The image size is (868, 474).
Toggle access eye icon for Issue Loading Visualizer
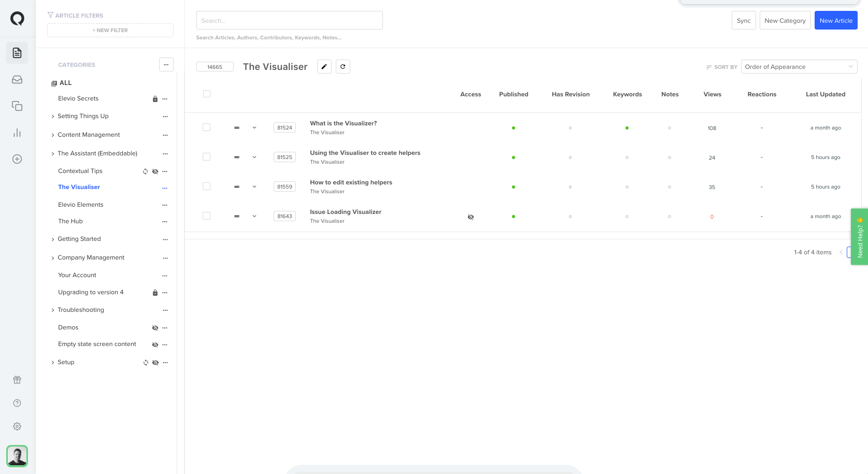(x=471, y=217)
